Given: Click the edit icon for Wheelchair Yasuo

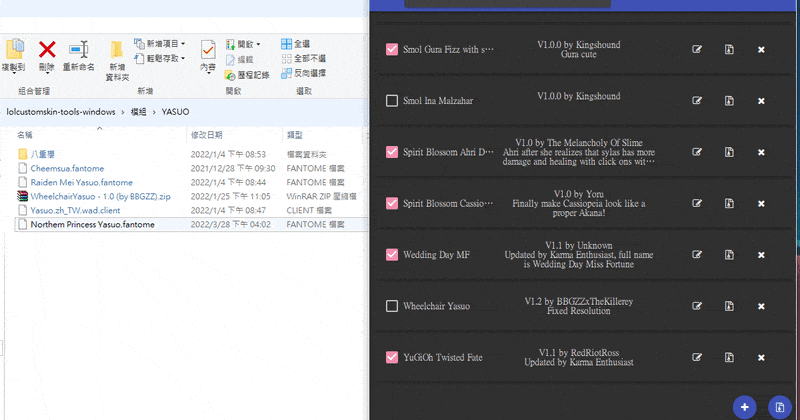Looking at the screenshot, I should tap(696, 306).
